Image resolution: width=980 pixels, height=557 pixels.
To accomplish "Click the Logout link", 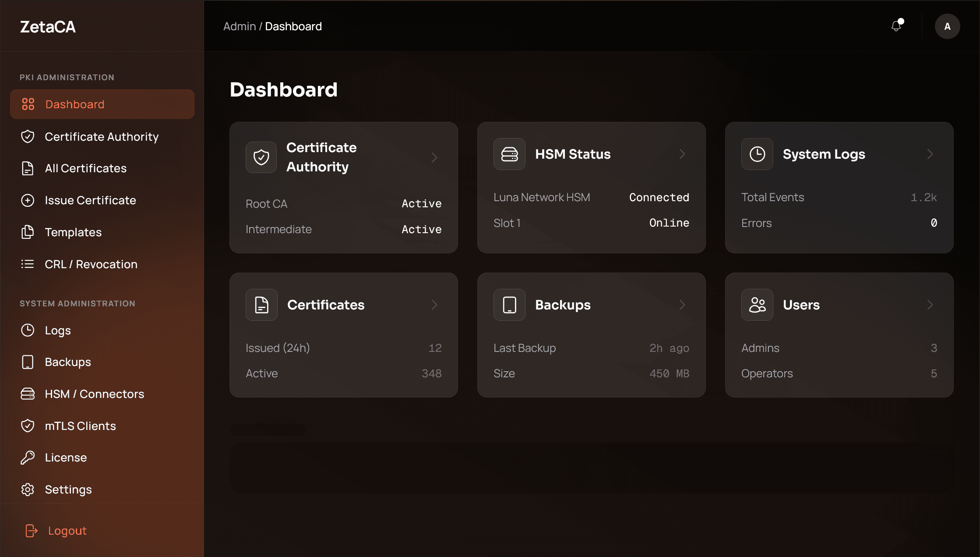I will click(x=67, y=531).
